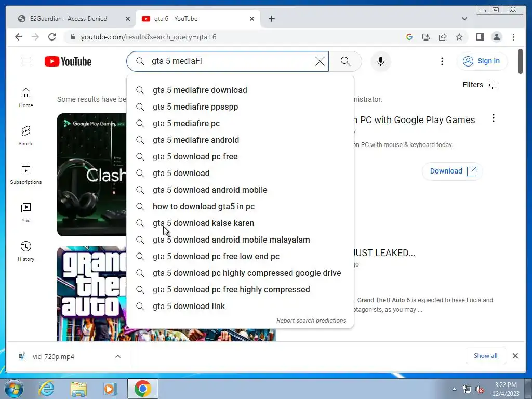
Task: Choose gta 5 download pc free low end pc
Action: click(240, 256)
